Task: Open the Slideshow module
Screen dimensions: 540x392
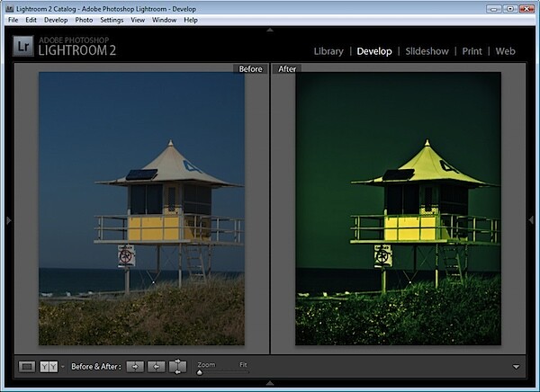Action: click(x=427, y=51)
